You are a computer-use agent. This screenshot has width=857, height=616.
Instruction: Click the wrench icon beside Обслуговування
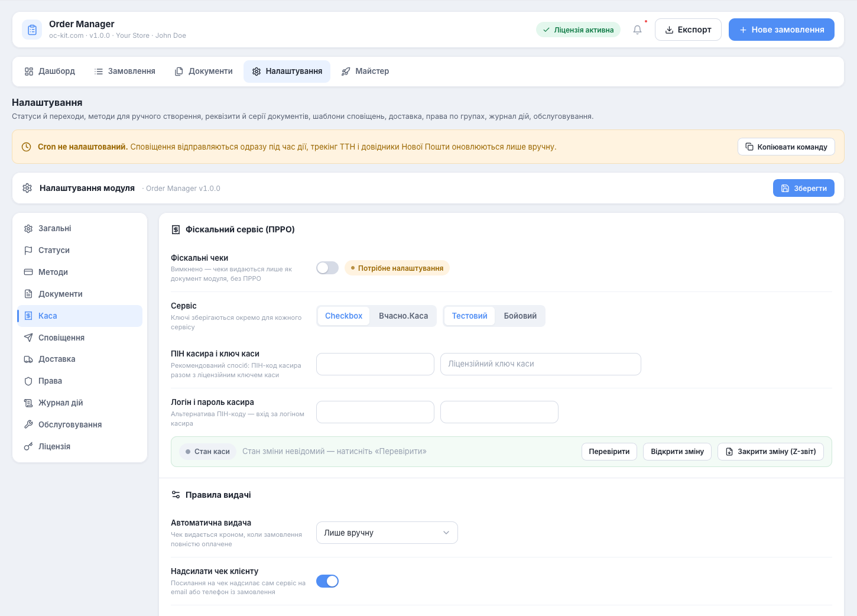[28, 424]
